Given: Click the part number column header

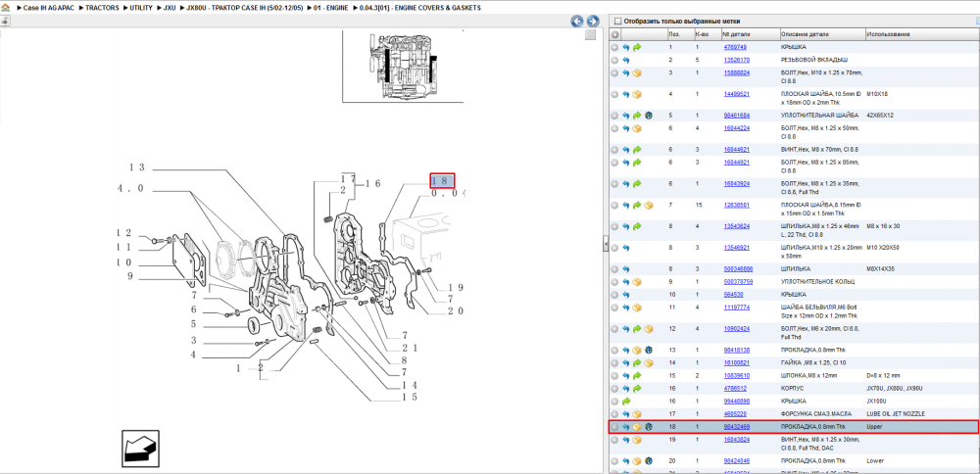Looking at the screenshot, I should click(750, 34).
